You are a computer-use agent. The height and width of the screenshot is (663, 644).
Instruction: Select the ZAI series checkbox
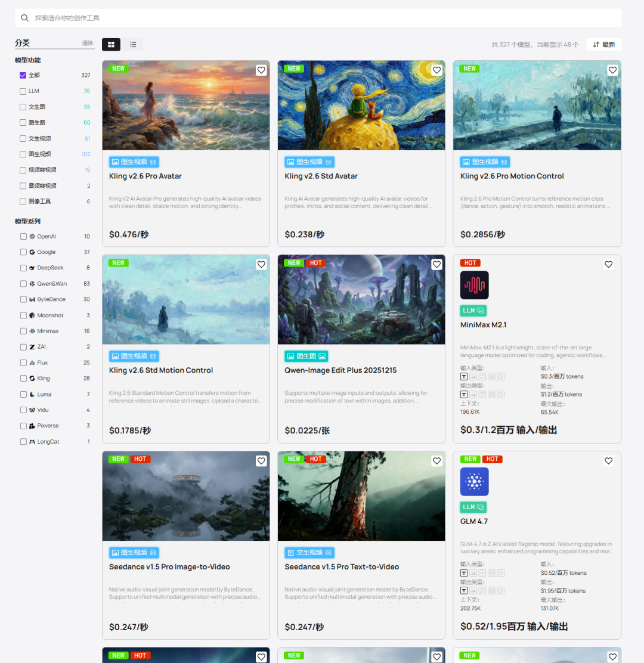[23, 347]
